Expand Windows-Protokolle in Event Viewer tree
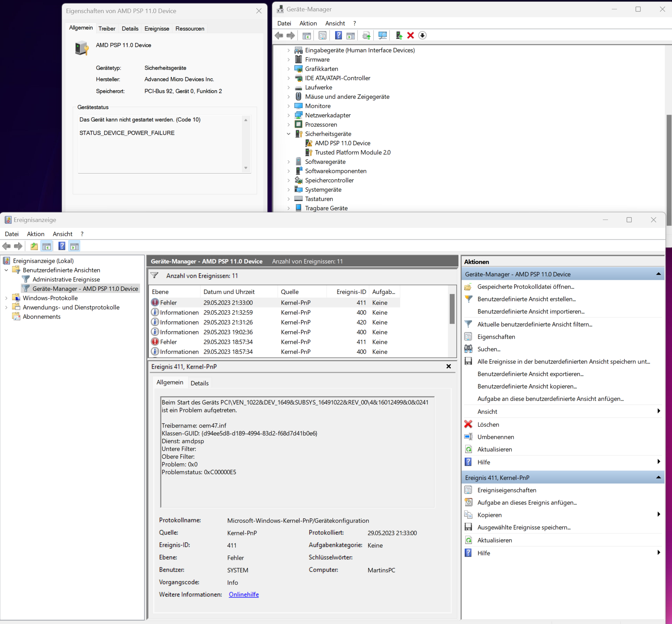 6,298
